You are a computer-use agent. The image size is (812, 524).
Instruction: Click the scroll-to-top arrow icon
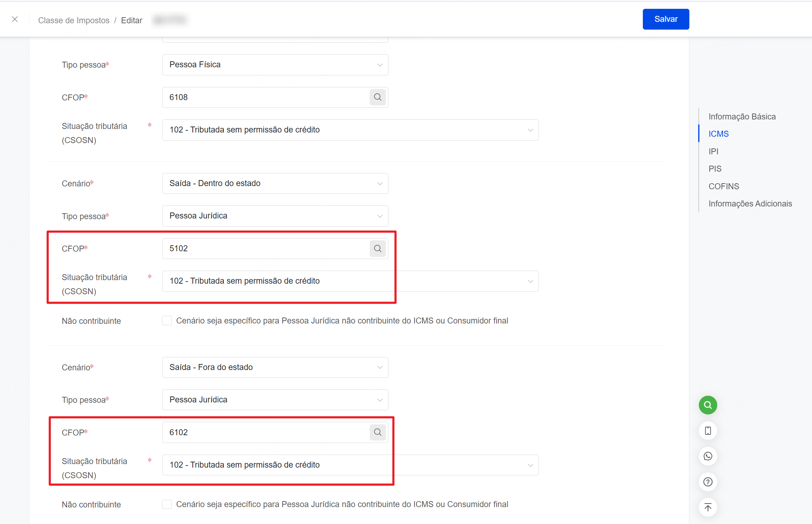[x=708, y=507]
